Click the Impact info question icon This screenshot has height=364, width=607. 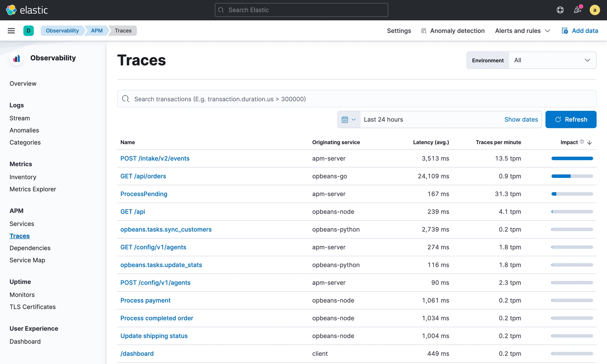pos(582,142)
